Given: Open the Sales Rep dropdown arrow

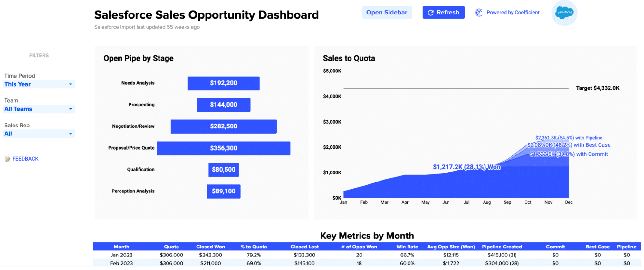Looking at the screenshot, I should pos(71,134).
